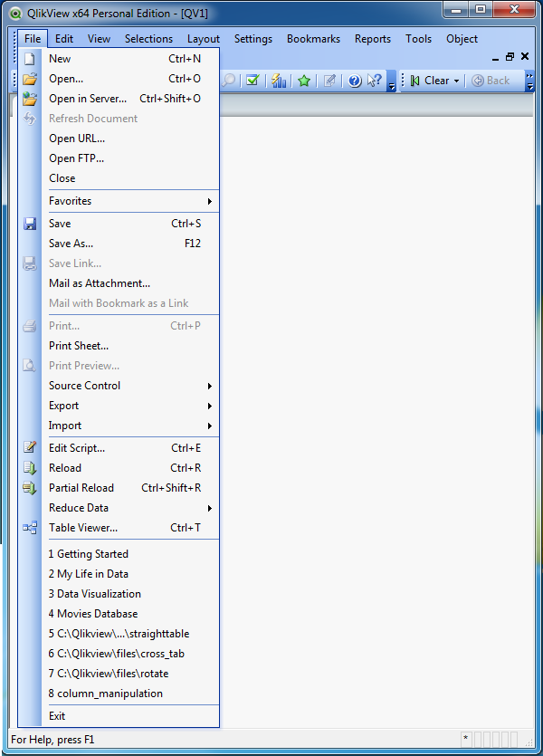Expand the Reduce Data submenu arrow
This screenshot has height=756, width=543.
tap(210, 508)
